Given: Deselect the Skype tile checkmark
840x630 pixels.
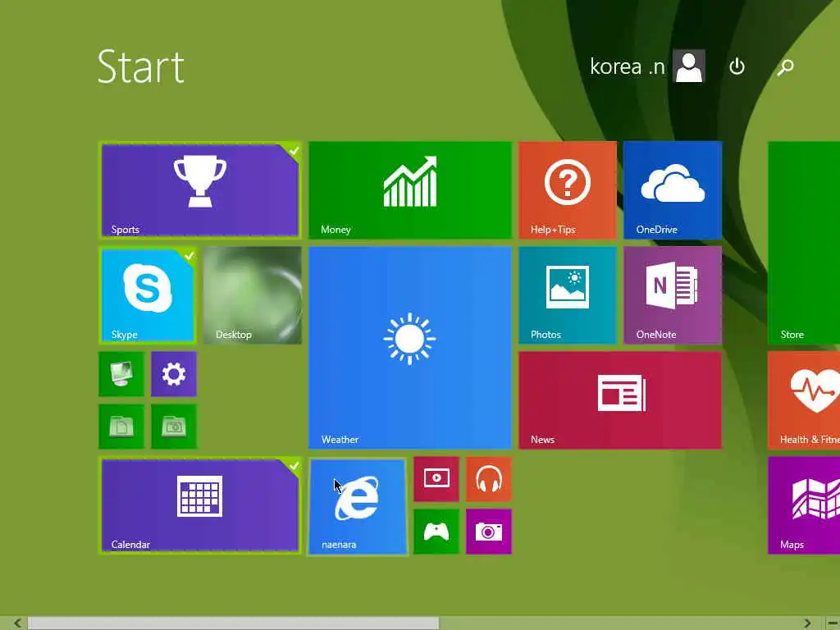Looking at the screenshot, I should point(189,256).
